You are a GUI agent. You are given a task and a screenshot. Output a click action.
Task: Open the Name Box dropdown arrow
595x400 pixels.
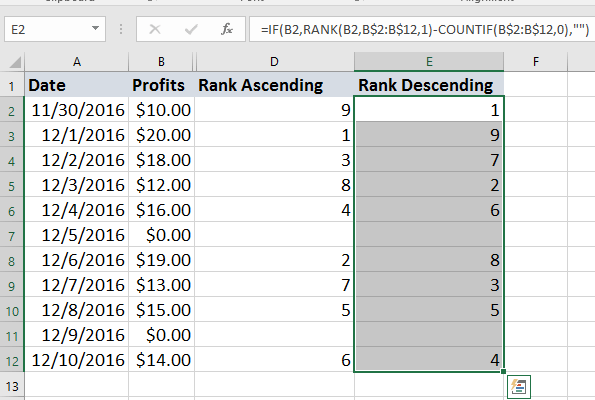point(95,28)
